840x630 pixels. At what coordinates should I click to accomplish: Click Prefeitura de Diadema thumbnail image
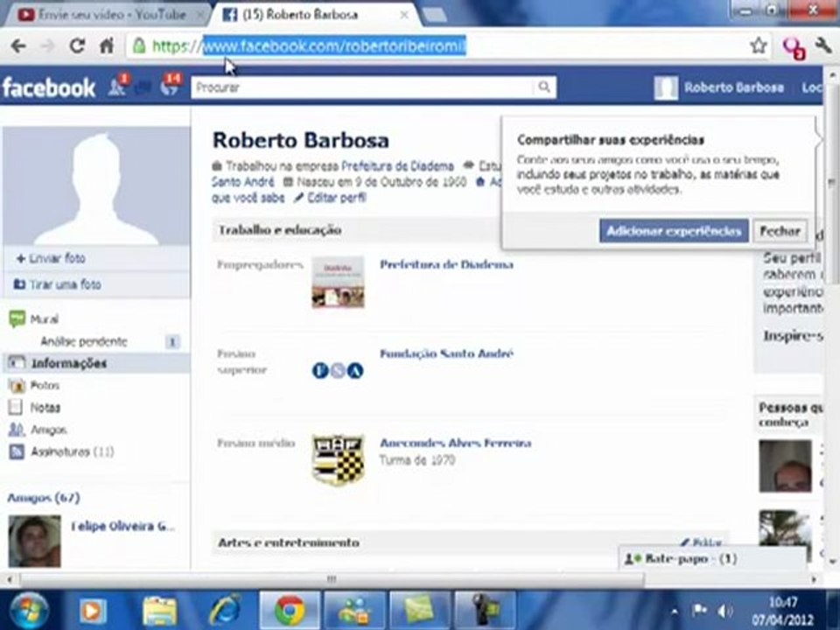click(338, 283)
